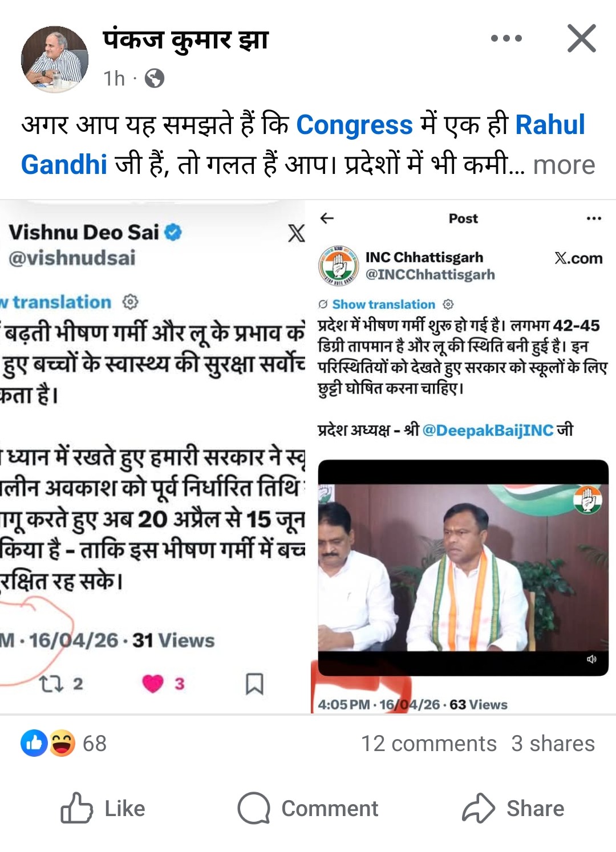View the like and haha reaction icons
Viewport: 616px width, 852px height.
coord(48,744)
